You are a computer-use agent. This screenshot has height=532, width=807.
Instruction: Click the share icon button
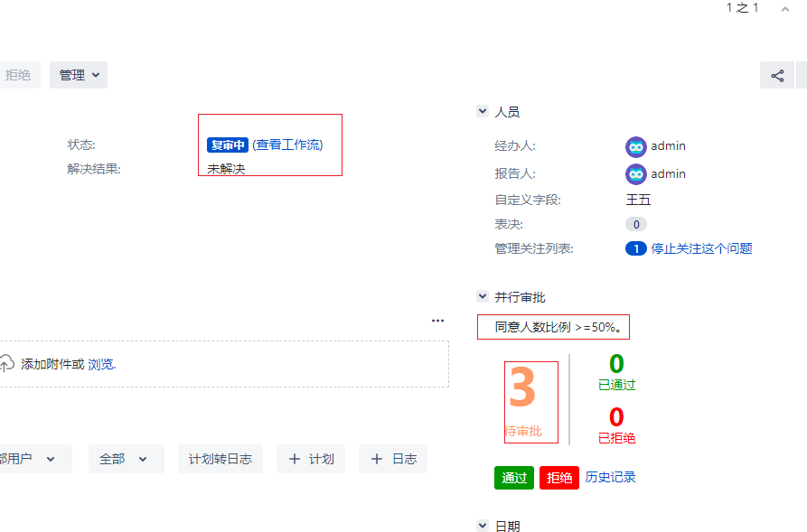[777, 76]
